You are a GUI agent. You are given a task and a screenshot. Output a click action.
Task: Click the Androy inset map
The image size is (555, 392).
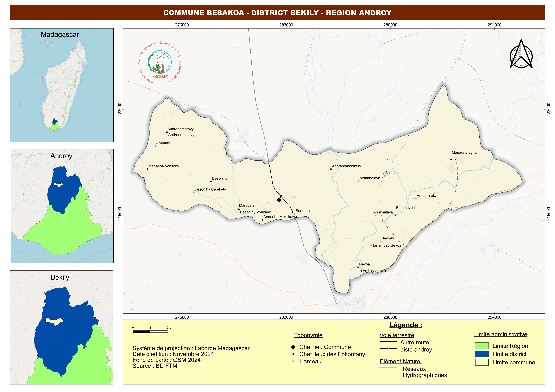(62, 206)
